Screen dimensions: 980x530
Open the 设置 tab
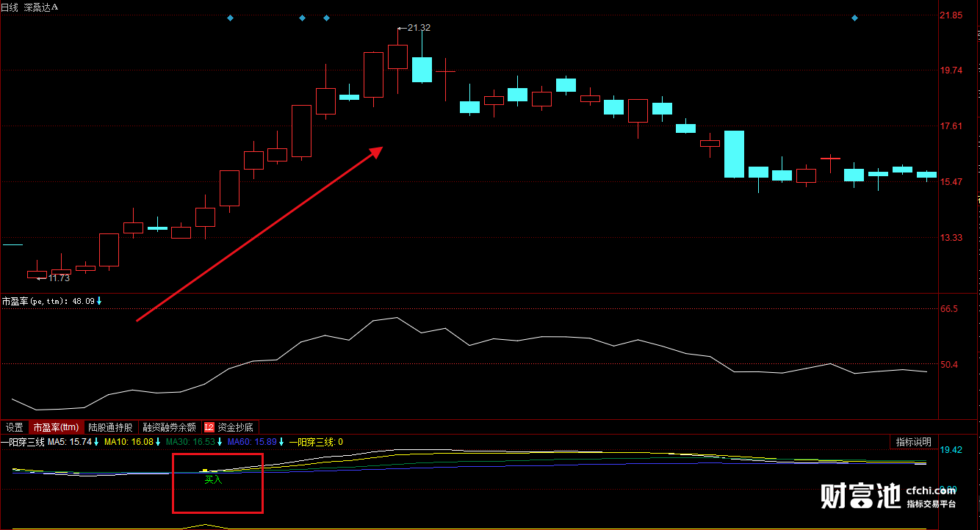15,426
